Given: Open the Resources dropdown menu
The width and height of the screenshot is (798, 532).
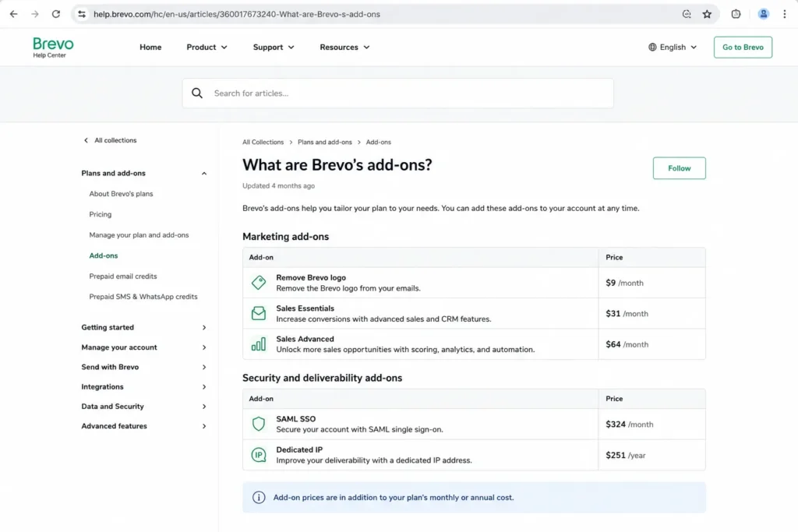Looking at the screenshot, I should pyautogui.click(x=344, y=48).
